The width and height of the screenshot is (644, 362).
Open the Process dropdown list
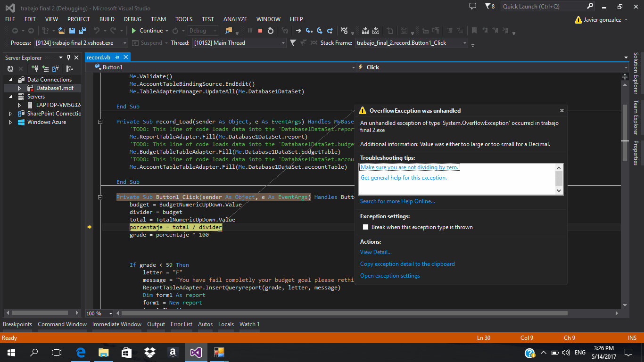(125, 43)
